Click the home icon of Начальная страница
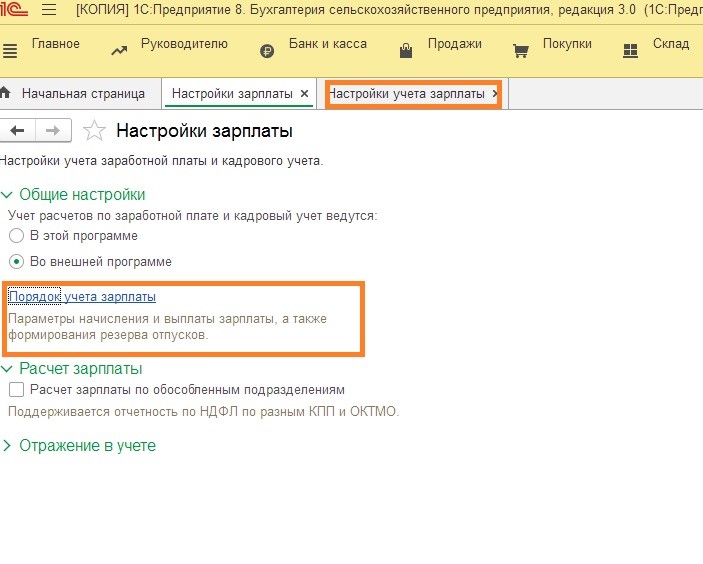 (x=5, y=93)
